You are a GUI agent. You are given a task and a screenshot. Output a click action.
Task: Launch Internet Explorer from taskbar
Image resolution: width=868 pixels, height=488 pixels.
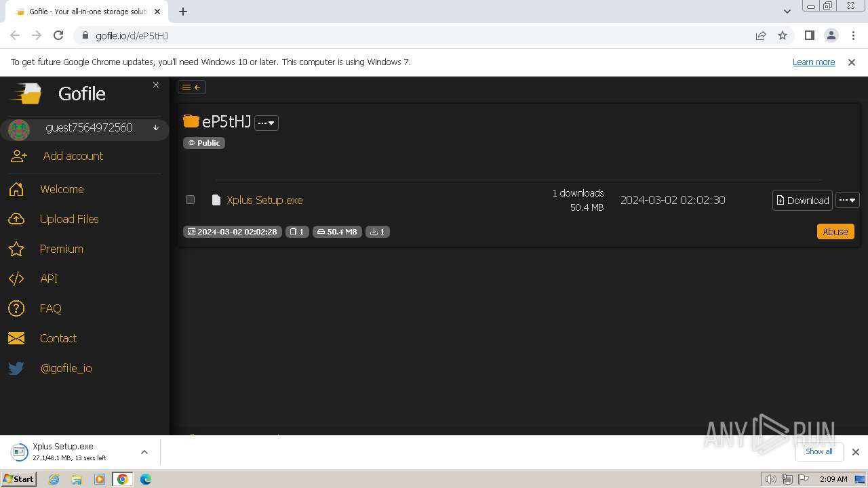point(54,479)
